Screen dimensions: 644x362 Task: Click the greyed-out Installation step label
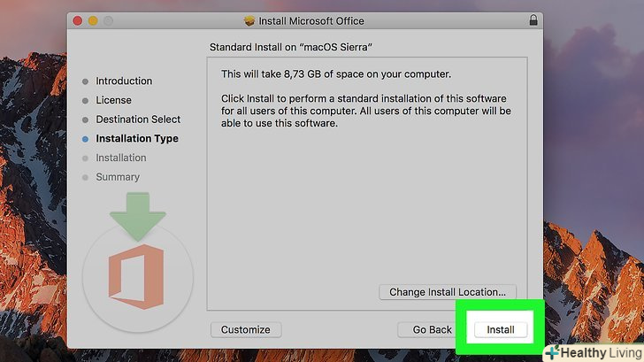[121, 158]
